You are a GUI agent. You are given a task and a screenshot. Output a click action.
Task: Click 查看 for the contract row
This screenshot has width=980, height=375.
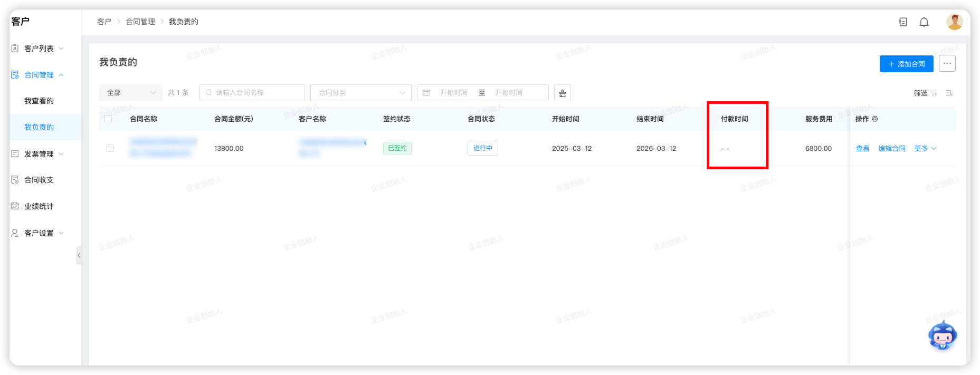pos(863,148)
